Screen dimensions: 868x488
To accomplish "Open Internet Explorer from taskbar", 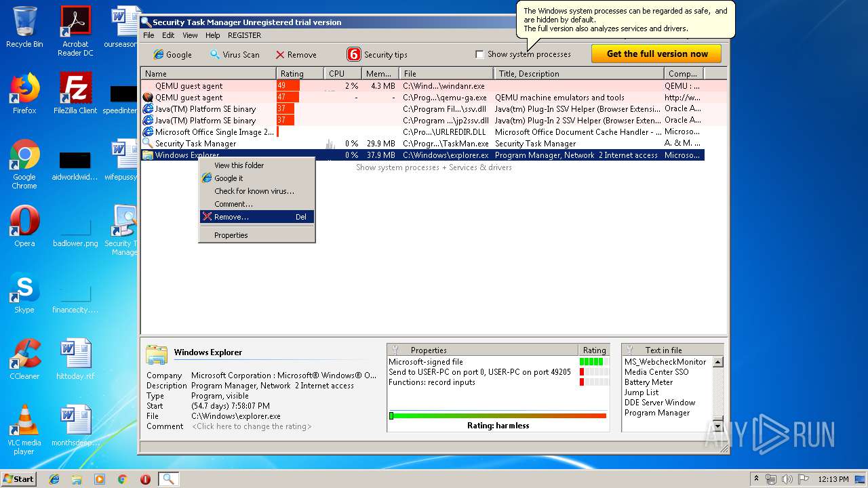I will click(x=54, y=479).
